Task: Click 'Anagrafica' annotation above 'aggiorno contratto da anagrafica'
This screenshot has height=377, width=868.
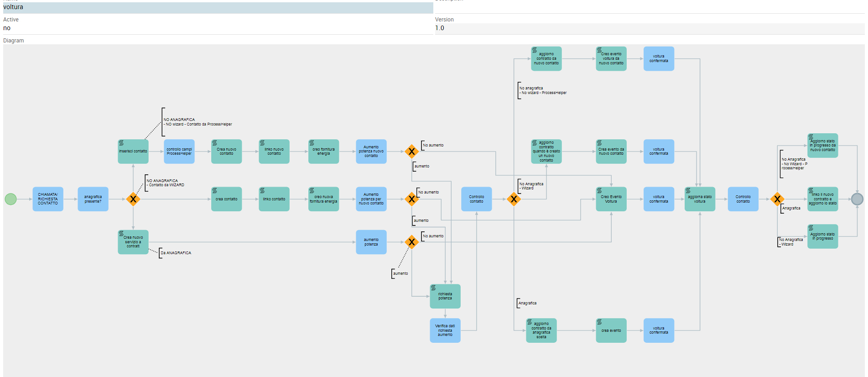Action: point(527,303)
